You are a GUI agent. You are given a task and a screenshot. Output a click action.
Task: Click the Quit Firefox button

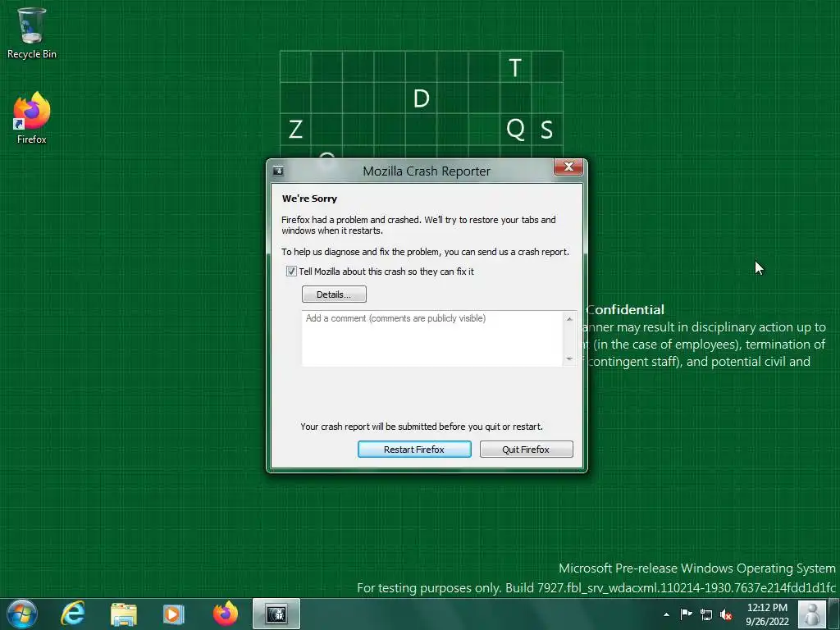coord(526,450)
